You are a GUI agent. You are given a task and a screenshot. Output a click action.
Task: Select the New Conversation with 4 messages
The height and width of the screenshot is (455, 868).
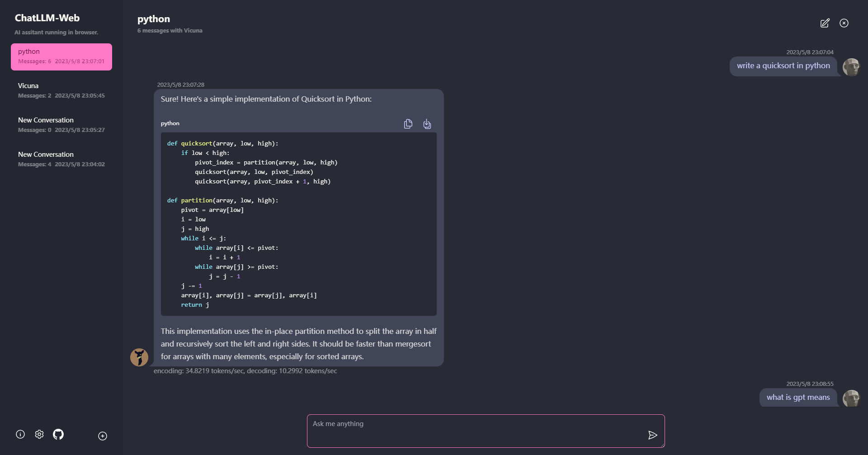61,159
